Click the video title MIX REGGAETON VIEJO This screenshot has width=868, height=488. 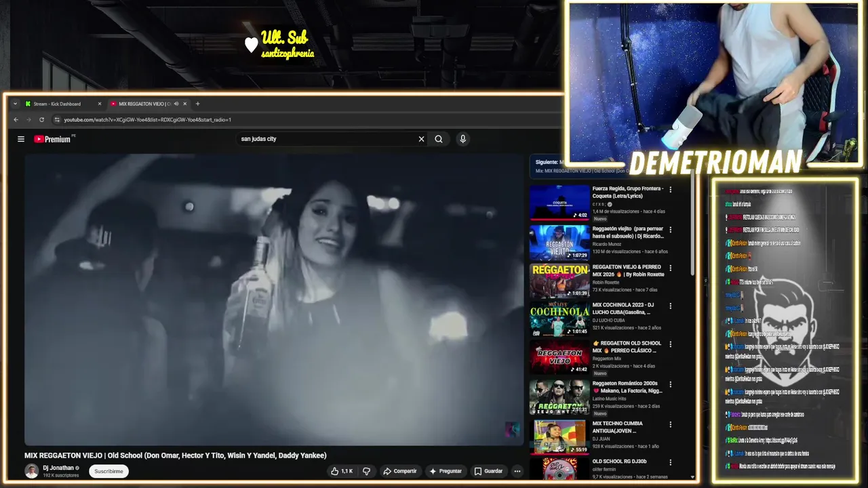(x=176, y=455)
